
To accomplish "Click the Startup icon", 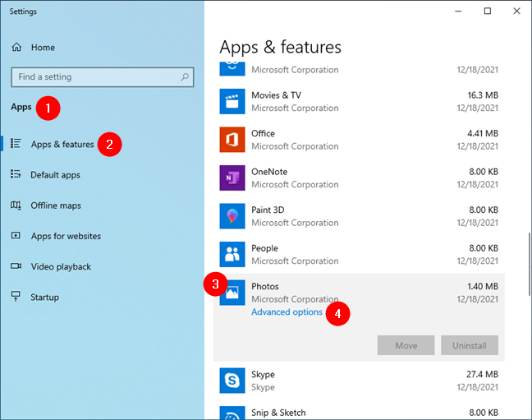I will click(16, 297).
